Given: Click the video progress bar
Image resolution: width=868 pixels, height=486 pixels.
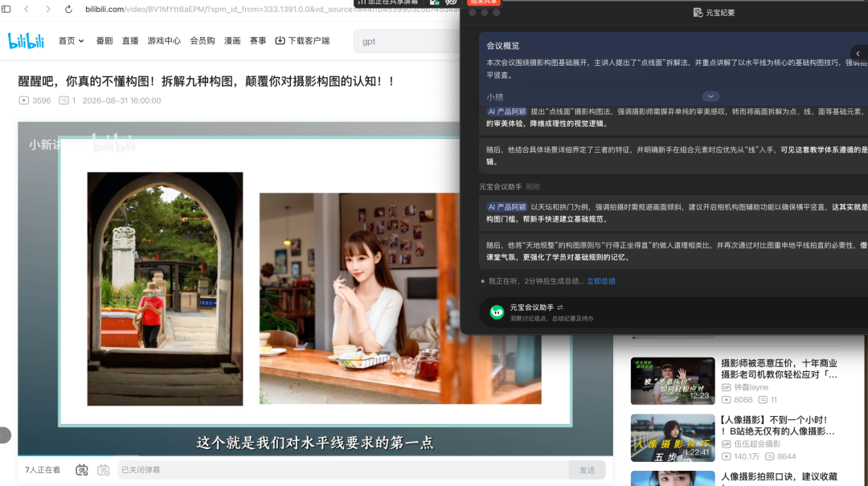Looking at the screenshot, I should tap(315, 455).
